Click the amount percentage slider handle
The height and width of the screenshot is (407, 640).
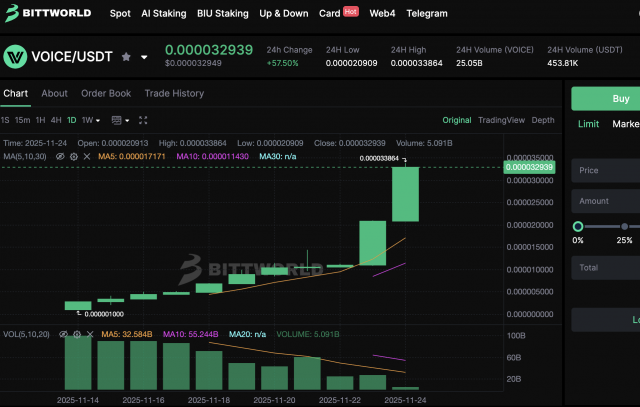(578, 227)
